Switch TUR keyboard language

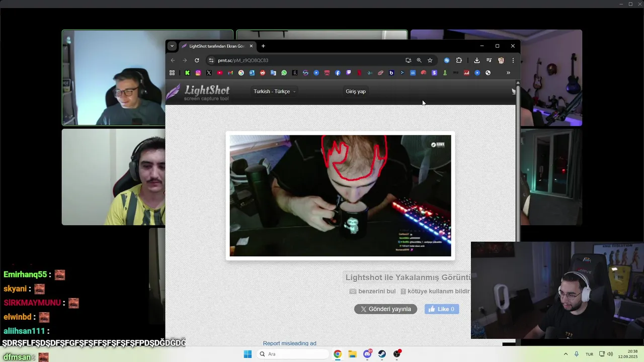click(589, 354)
